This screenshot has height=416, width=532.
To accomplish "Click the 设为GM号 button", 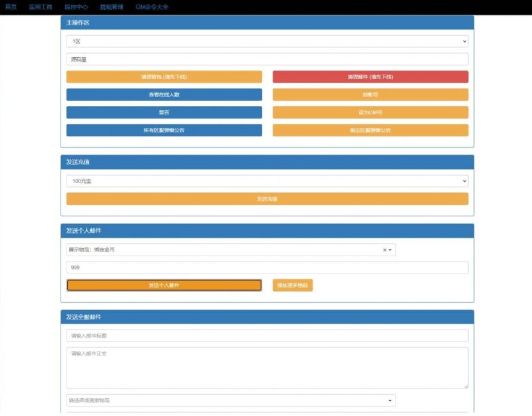I will tap(370, 112).
